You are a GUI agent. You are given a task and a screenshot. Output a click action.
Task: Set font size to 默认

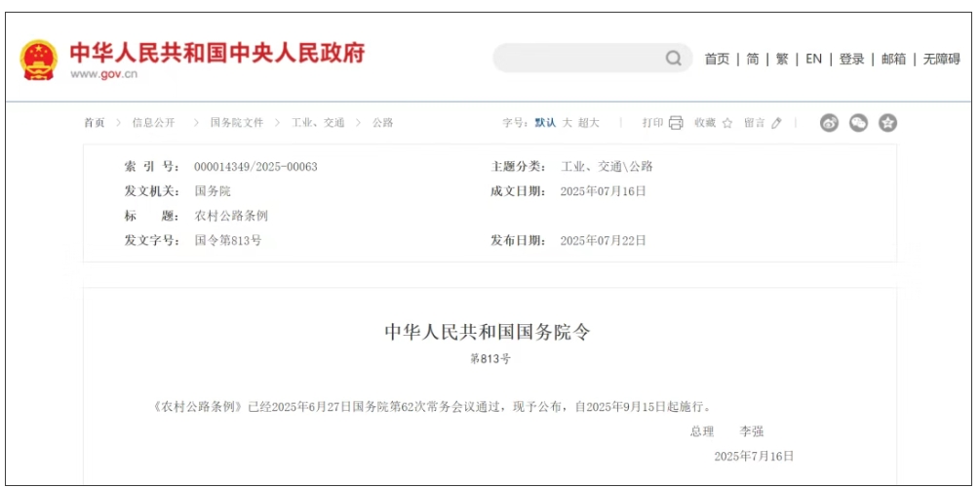[x=545, y=123]
